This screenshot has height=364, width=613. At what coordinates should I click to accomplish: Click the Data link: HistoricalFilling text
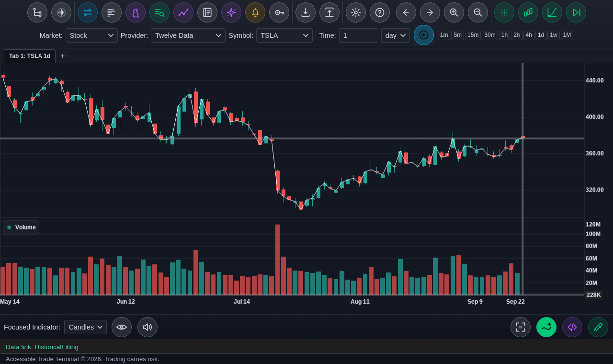pos(42,347)
